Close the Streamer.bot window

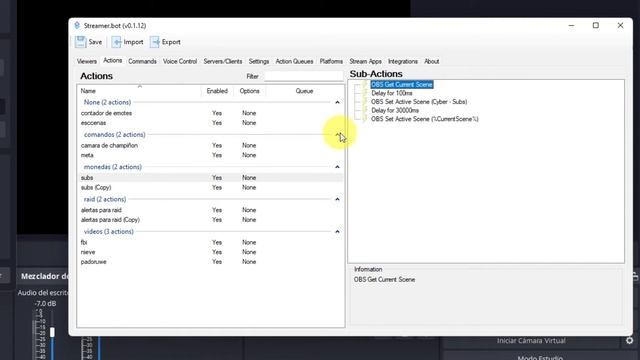pyautogui.click(x=620, y=25)
